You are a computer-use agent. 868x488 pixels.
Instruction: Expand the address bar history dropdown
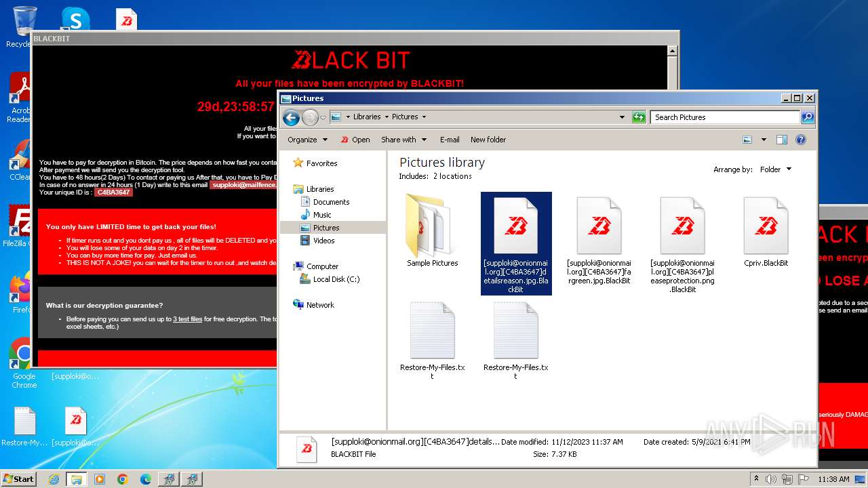click(622, 117)
